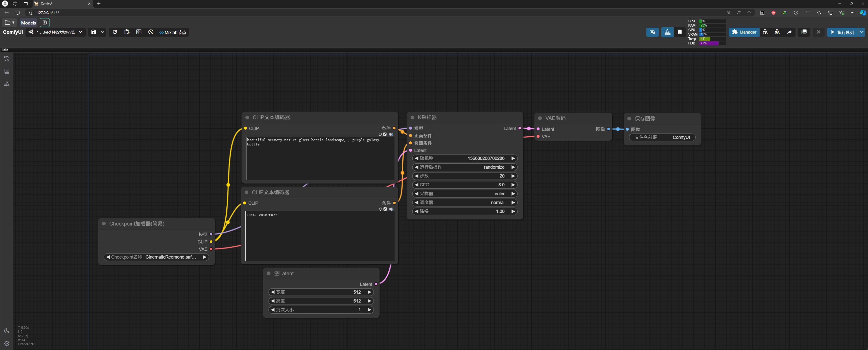868x350 pixels.
Task: Open the Models tab
Action: point(28,22)
